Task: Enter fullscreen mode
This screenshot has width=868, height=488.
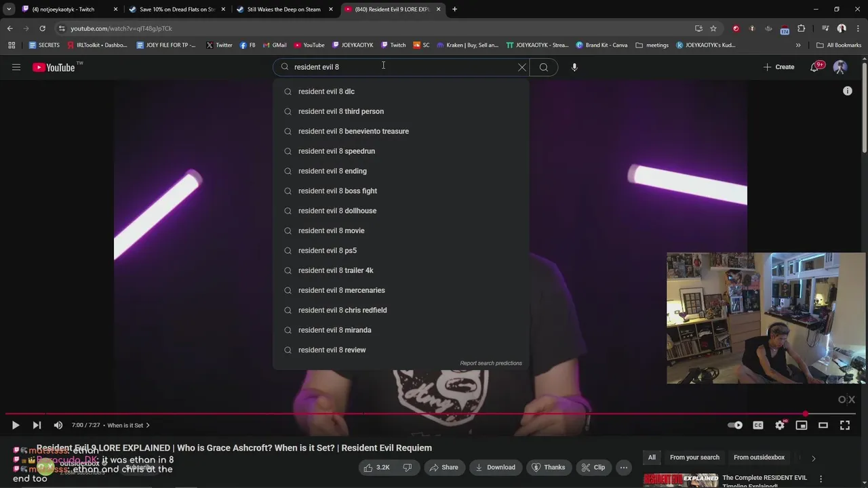Action: [845, 425]
